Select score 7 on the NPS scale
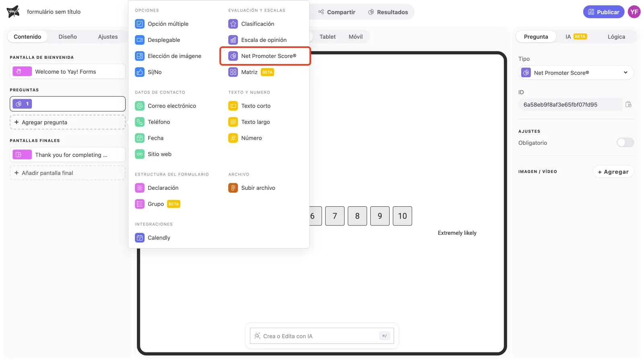Viewport: 644px width, 362px height. click(x=335, y=216)
